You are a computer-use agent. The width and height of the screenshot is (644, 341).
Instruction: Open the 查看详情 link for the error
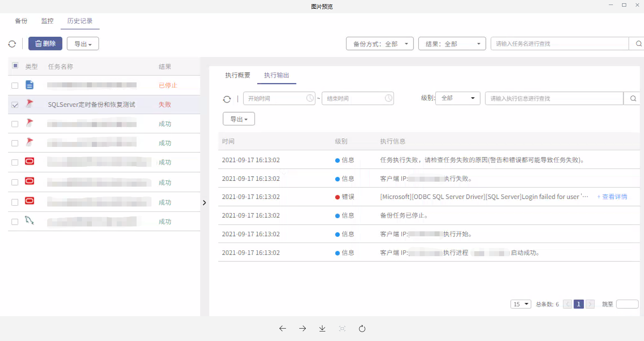(x=612, y=197)
